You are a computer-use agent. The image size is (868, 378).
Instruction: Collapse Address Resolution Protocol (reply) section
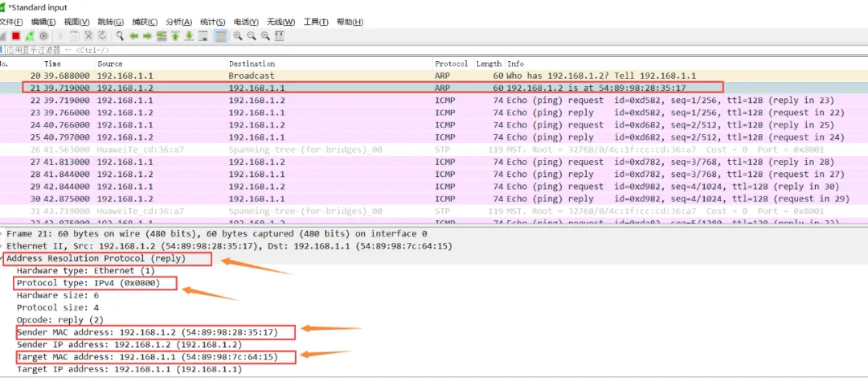(x=2, y=259)
